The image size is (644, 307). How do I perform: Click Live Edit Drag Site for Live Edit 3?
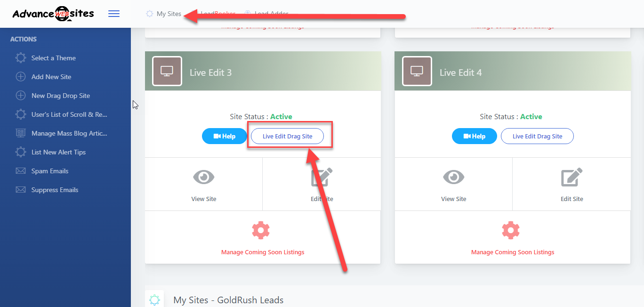(x=287, y=136)
